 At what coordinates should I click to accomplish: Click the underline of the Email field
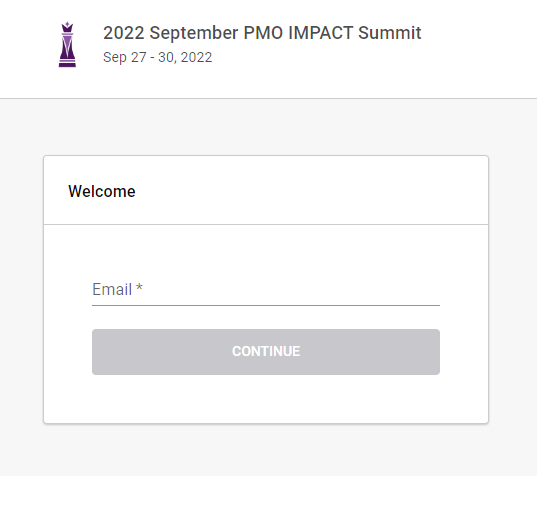266,305
